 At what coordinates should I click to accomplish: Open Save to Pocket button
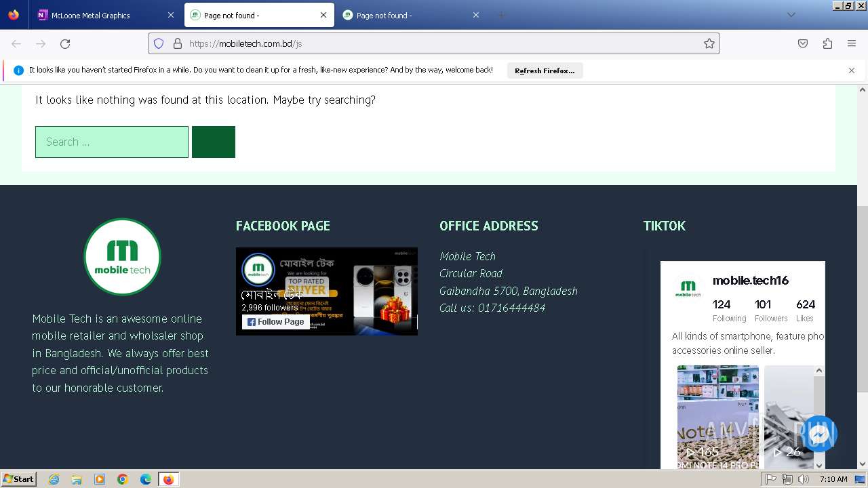(x=803, y=43)
